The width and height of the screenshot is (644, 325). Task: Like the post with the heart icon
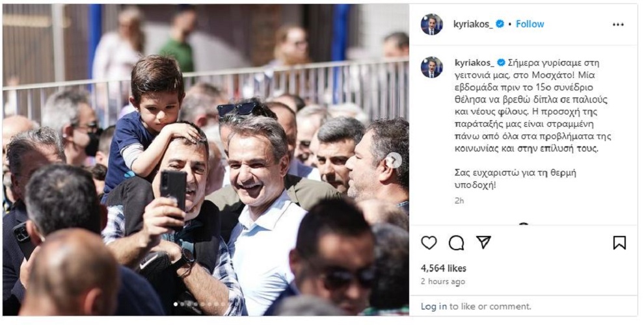(x=429, y=243)
